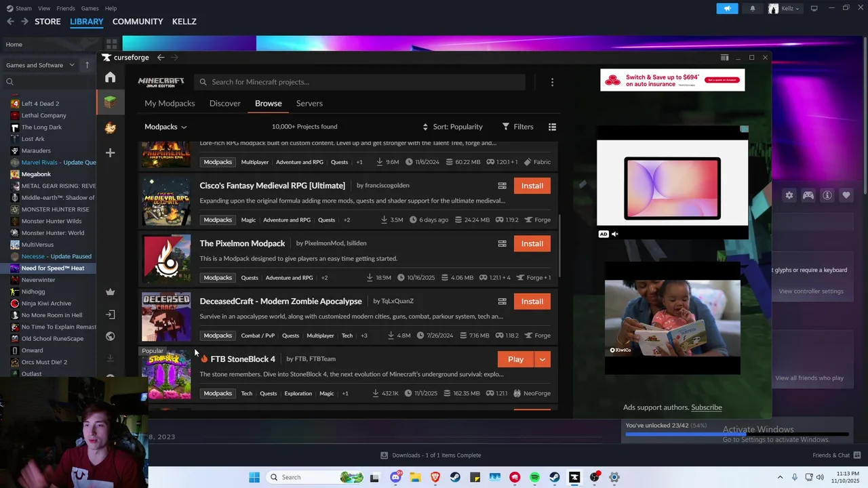Open View controller settings in Steam
Viewport: 868px width, 488px height.
click(811, 291)
